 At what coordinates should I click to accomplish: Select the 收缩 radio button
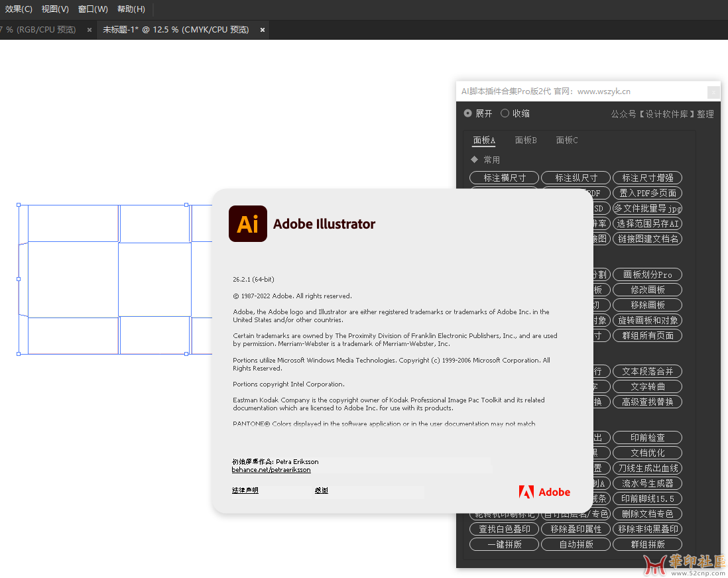pos(505,113)
